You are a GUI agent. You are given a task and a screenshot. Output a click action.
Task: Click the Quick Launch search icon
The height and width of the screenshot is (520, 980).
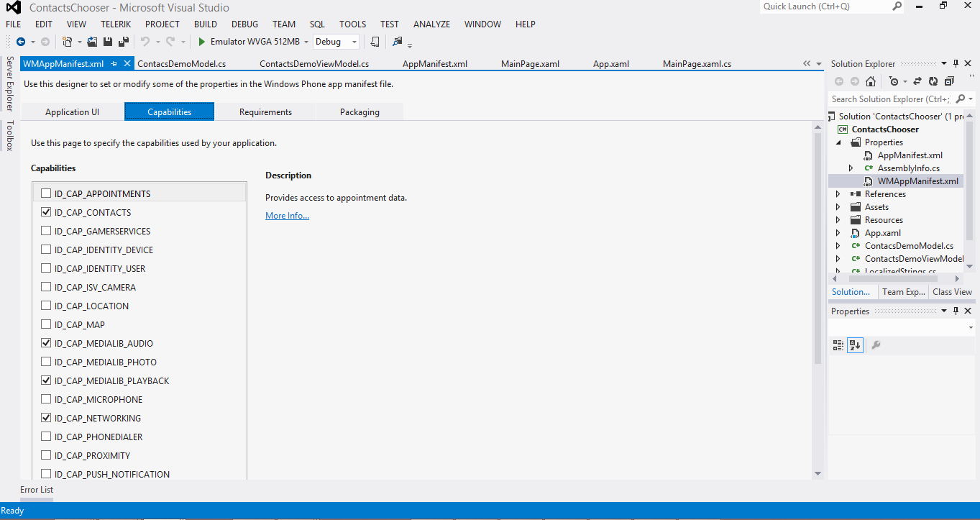897,6
